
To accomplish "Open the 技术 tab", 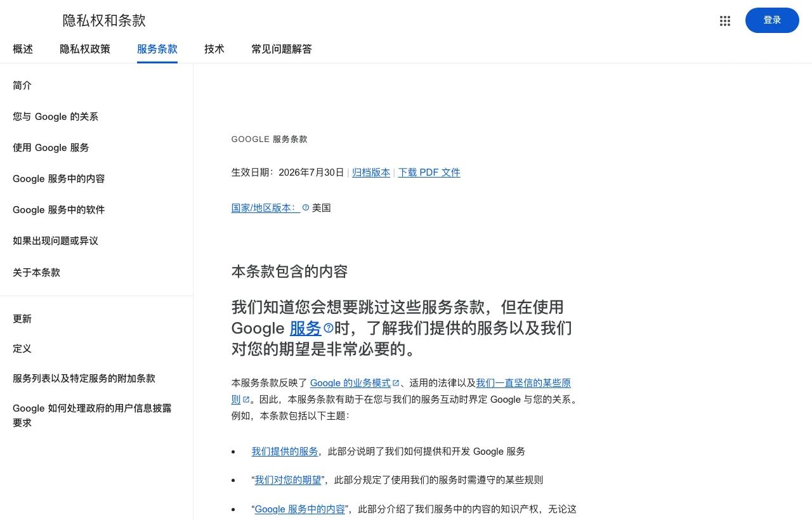I will pyautogui.click(x=214, y=49).
